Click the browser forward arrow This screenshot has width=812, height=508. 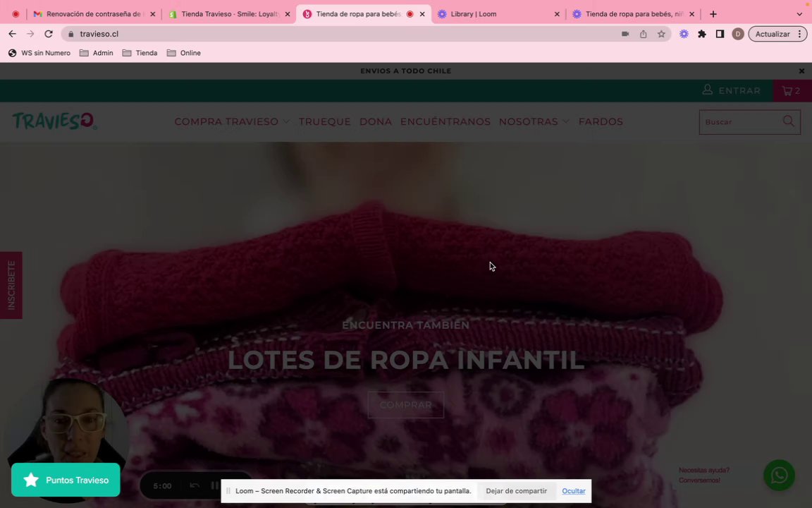30,34
